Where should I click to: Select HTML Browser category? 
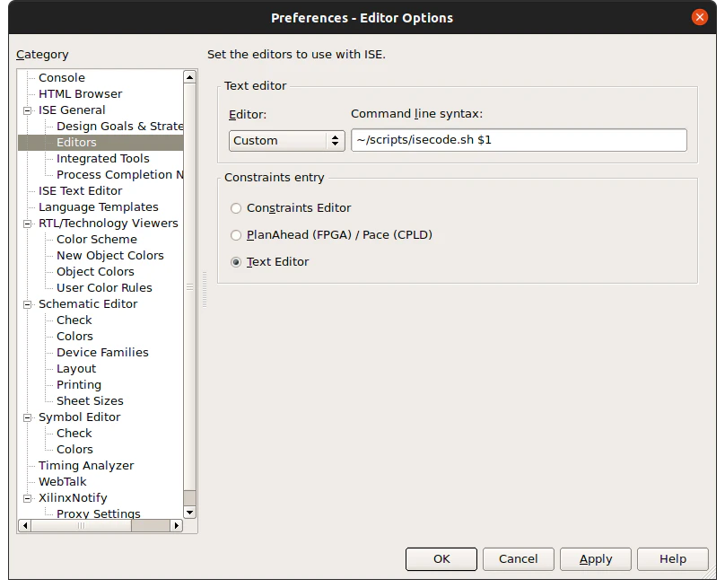point(81,94)
